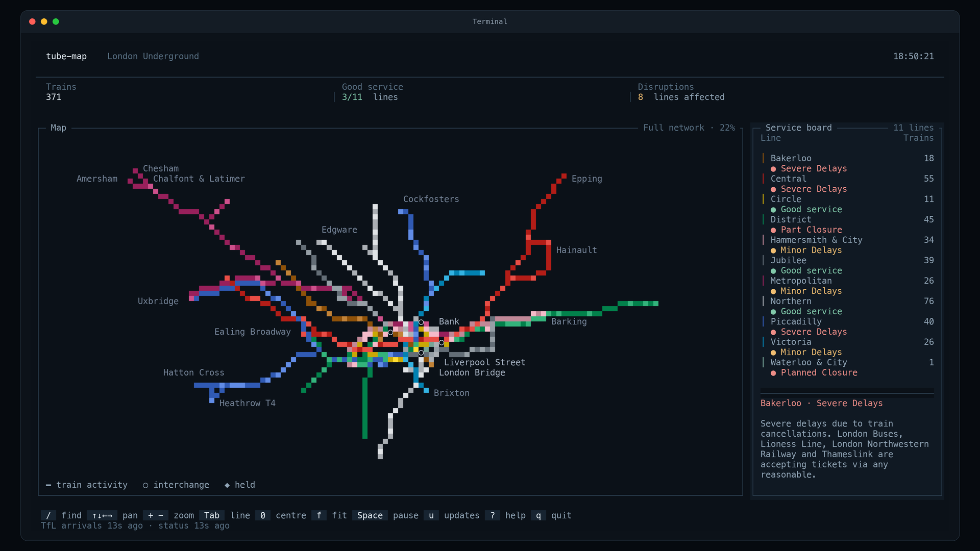This screenshot has width=980, height=551.
Task: Click the Uxbridge station label
Action: pyautogui.click(x=158, y=301)
